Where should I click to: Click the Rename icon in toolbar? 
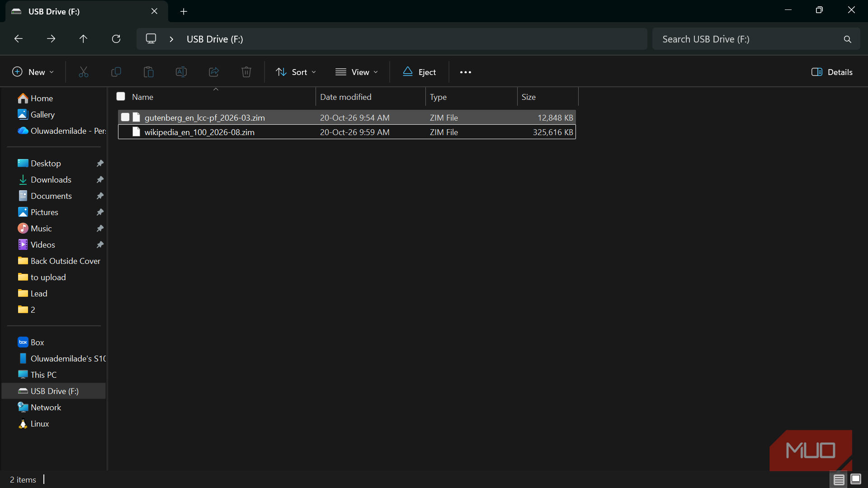(181, 72)
